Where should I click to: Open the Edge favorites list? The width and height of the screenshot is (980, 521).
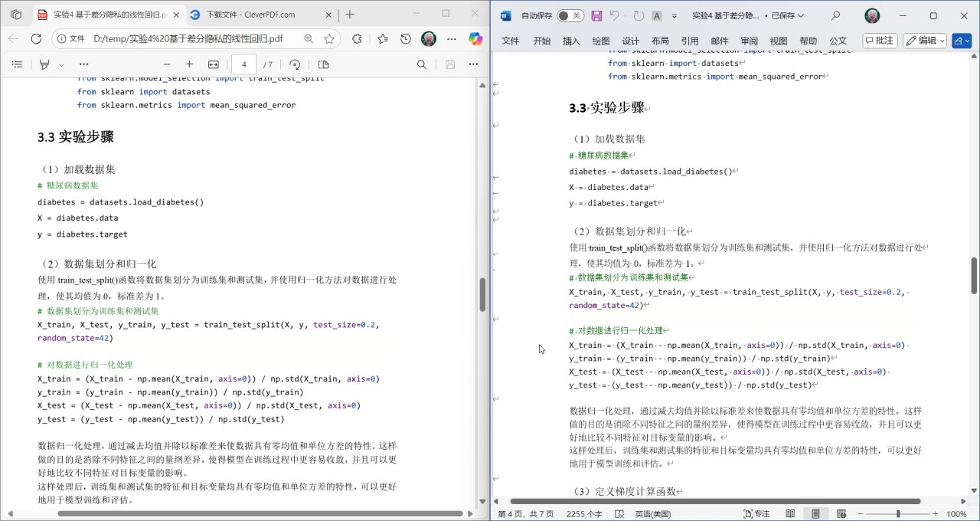click(x=382, y=38)
